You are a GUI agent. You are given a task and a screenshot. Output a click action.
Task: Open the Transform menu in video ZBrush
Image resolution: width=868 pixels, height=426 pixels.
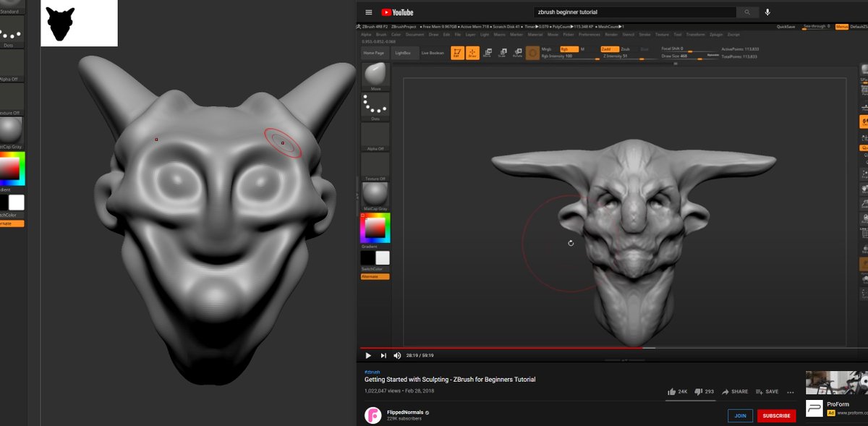(695, 34)
